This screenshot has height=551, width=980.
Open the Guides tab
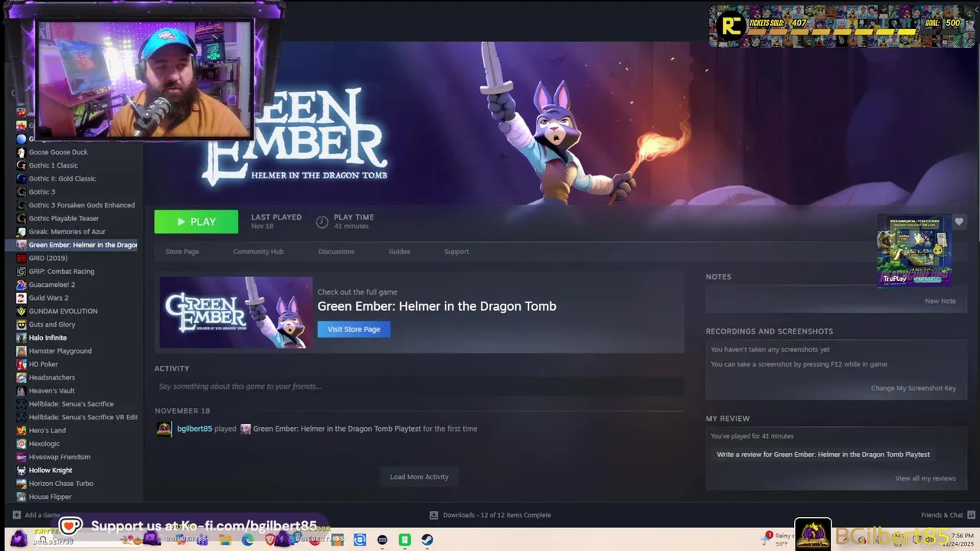399,252
